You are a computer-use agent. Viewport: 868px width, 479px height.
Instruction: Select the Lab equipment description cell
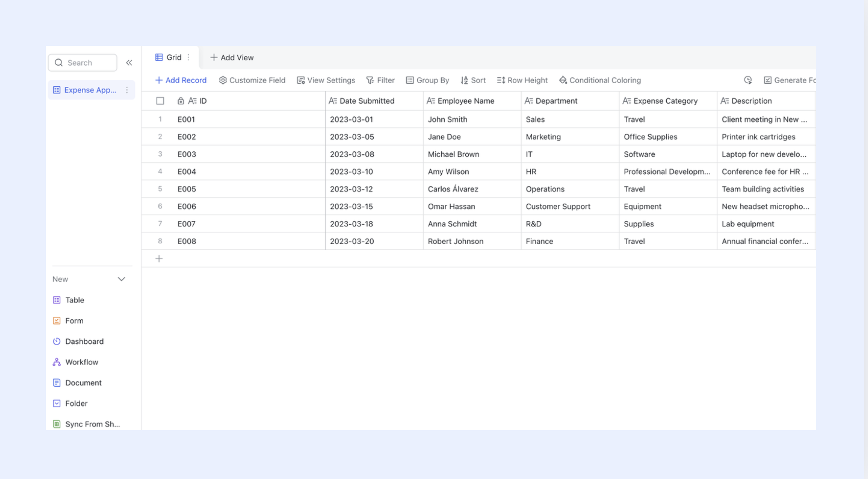(766, 224)
